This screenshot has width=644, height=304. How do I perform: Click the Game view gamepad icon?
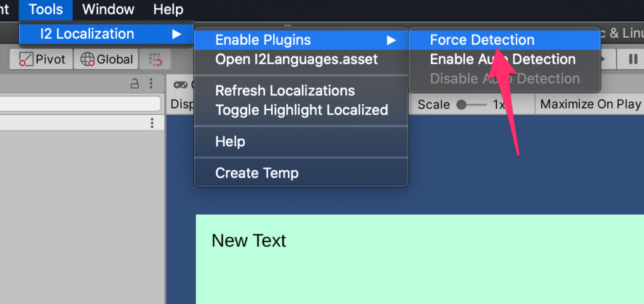click(180, 84)
